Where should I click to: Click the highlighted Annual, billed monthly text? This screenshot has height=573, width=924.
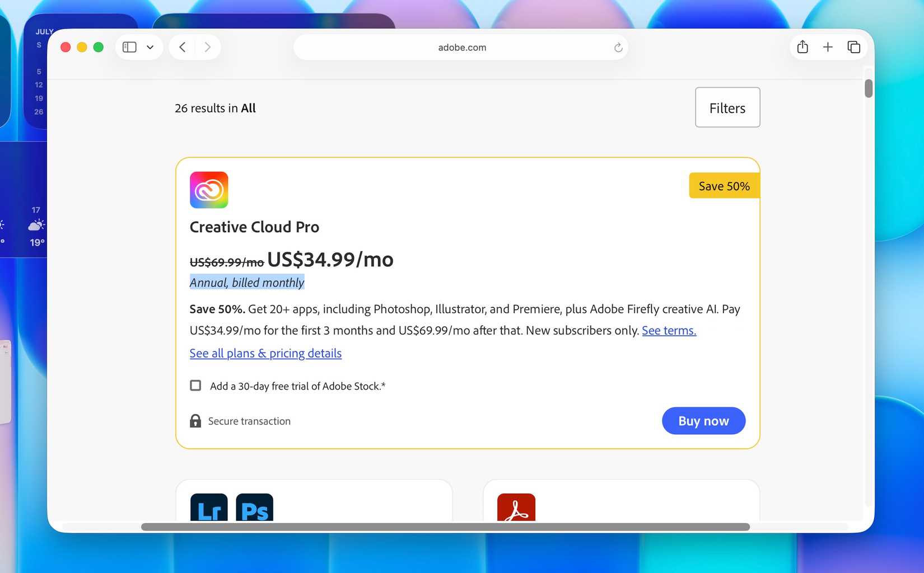tap(247, 283)
